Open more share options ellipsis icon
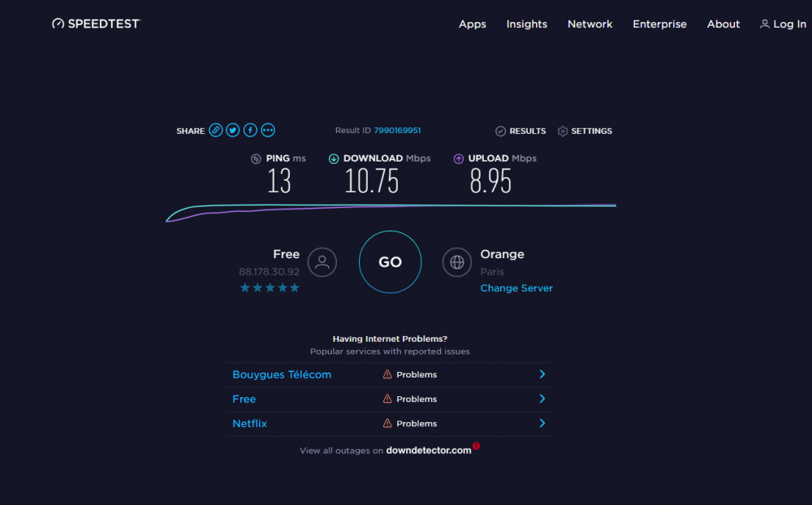Screen dimensions: 812x505 pyautogui.click(x=268, y=130)
